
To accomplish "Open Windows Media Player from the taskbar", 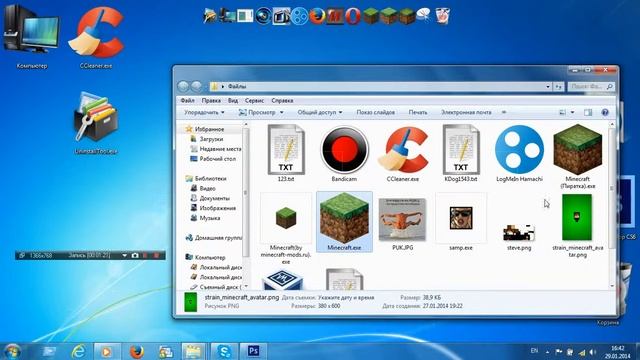I will click(107, 351).
